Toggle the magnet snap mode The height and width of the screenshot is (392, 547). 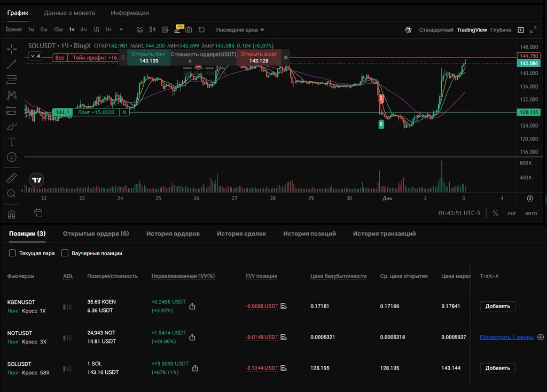(x=12, y=214)
